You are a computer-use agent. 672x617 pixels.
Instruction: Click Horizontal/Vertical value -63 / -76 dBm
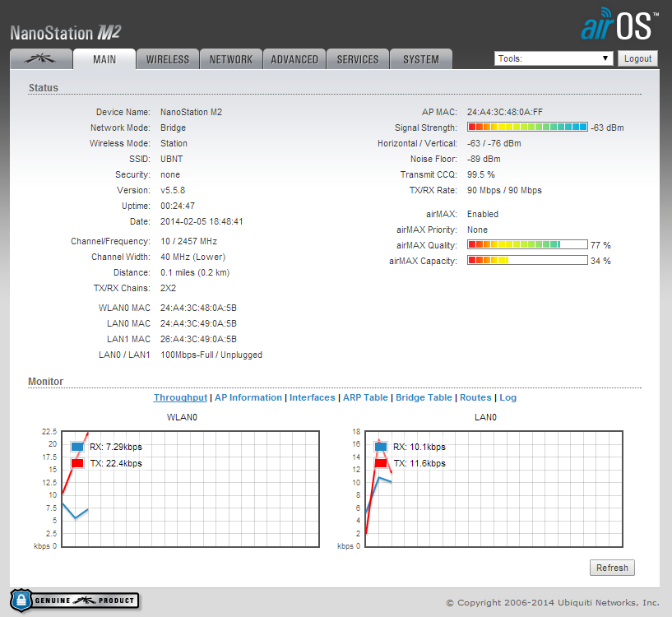tap(494, 143)
